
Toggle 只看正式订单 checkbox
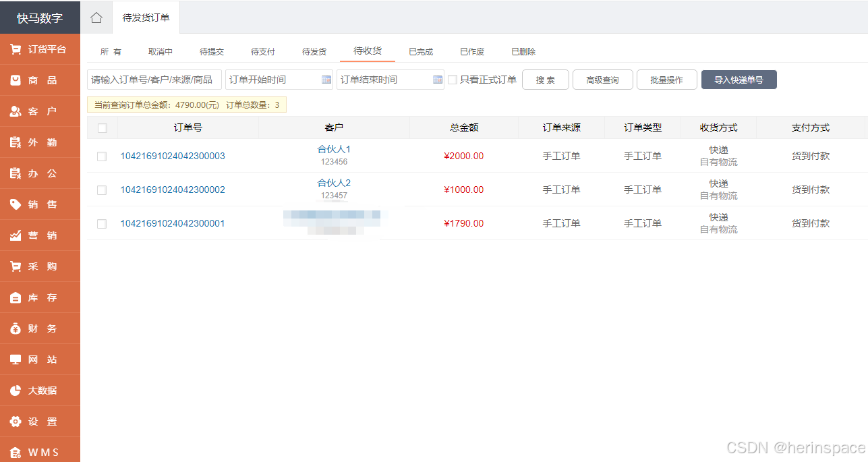tap(453, 80)
